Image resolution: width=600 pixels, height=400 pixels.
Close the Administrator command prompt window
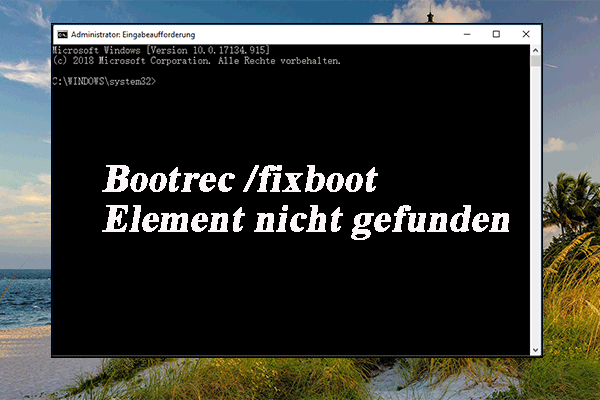(x=526, y=34)
